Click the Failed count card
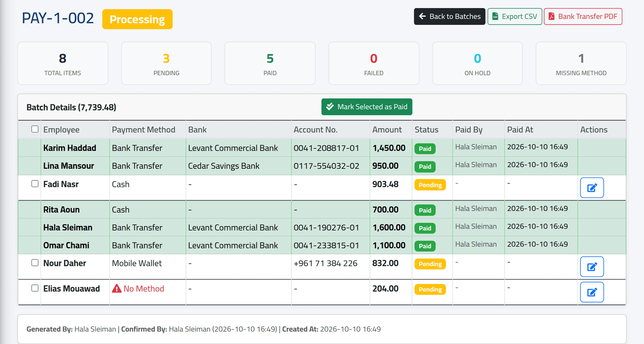The width and height of the screenshot is (644, 344). pos(374,64)
